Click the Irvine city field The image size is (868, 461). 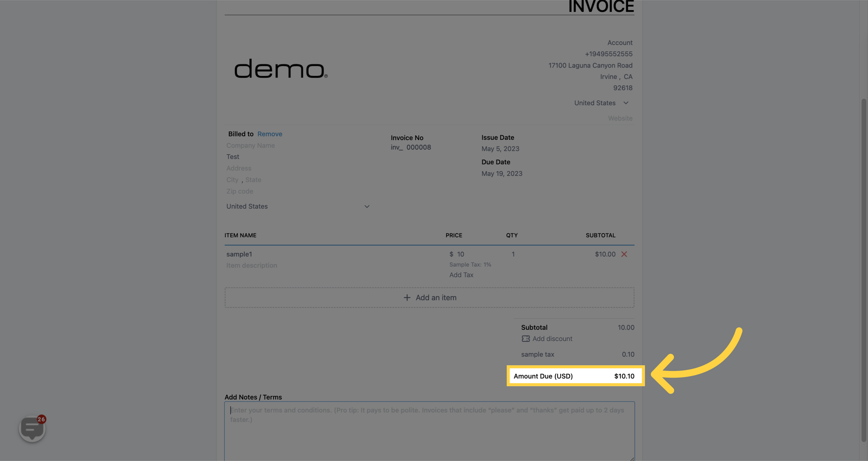click(x=608, y=77)
